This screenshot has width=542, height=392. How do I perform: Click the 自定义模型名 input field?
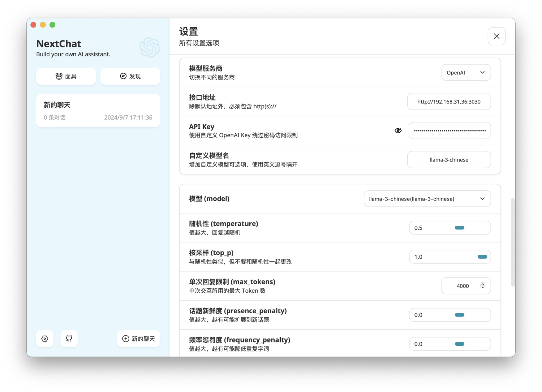pyautogui.click(x=449, y=160)
